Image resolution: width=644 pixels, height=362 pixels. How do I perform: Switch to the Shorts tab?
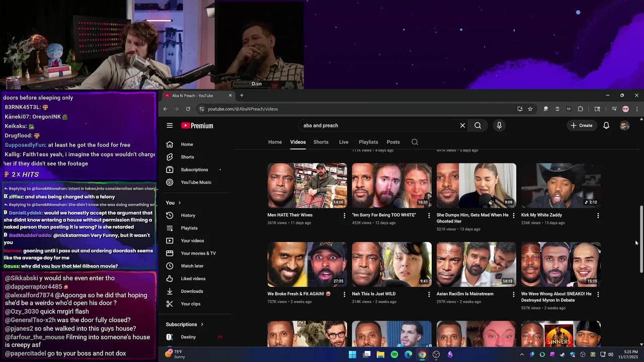[321, 142]
